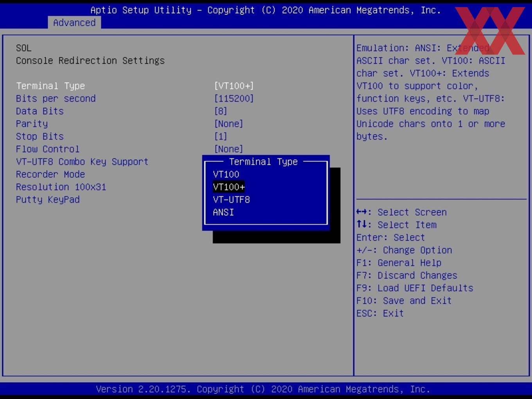Click the F1: General Help hint

tap(399, 263)
